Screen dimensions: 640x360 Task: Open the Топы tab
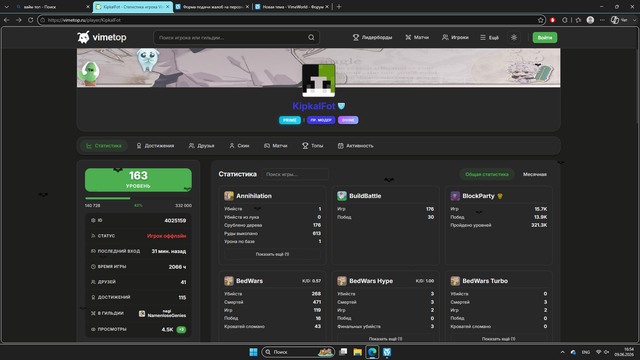coord(313,146)
